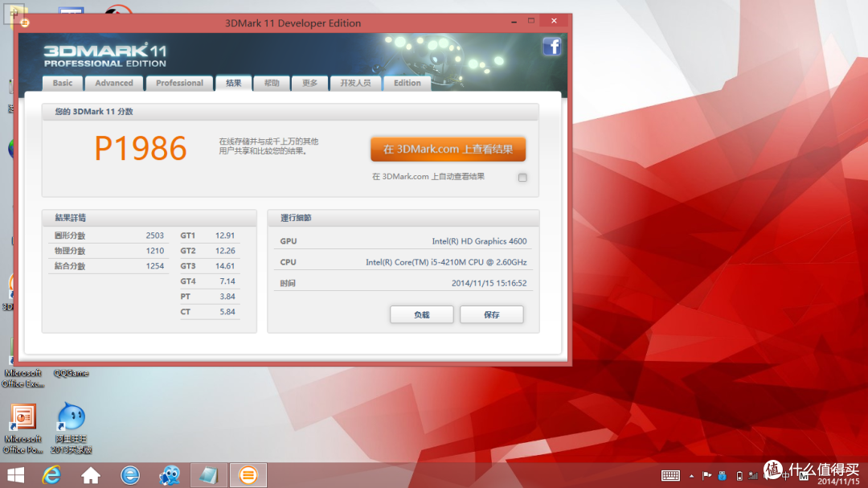Open the round blue browser taskbar icon

(x=130, y=475)
